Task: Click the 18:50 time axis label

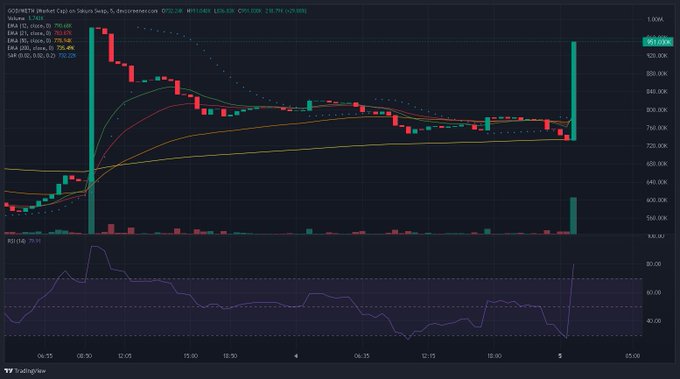Action: click(230, 356)
